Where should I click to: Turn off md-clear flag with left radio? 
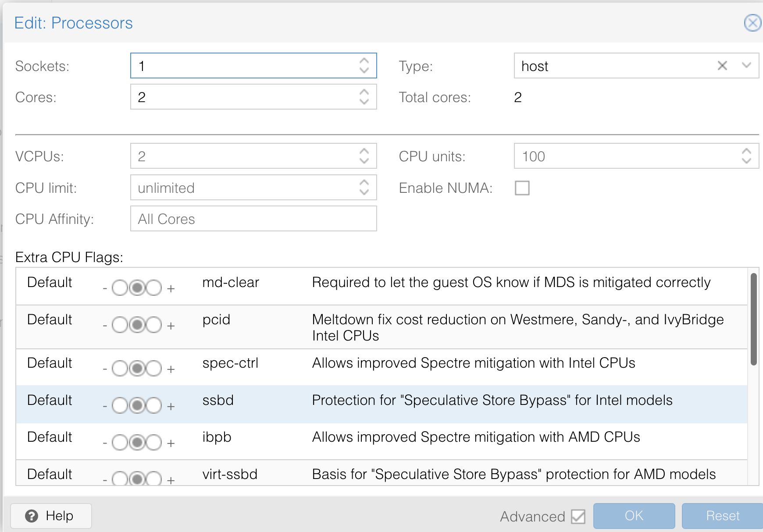pyautogui.click(x=120, y=288)
